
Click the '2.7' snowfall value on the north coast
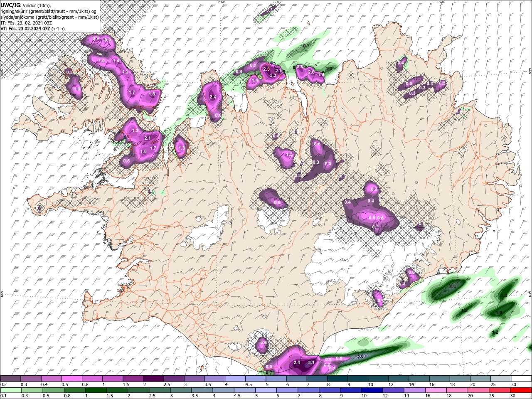(278, 71)
